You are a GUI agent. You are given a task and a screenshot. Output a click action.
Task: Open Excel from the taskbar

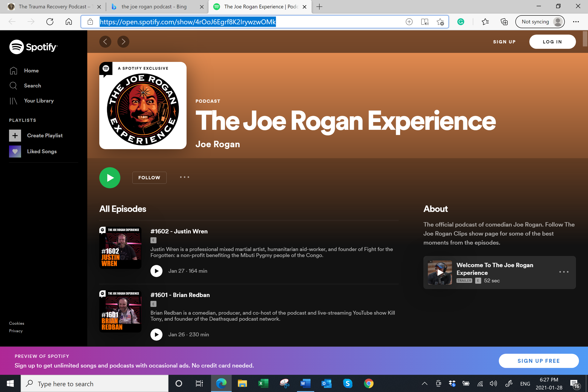[x=263, y=383]
